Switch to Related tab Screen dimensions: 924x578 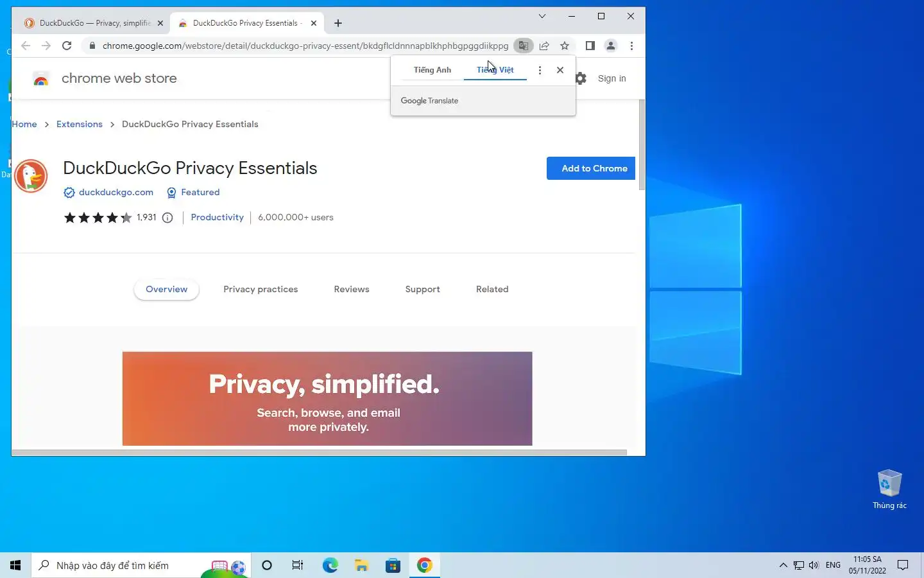tap(492, 289)
